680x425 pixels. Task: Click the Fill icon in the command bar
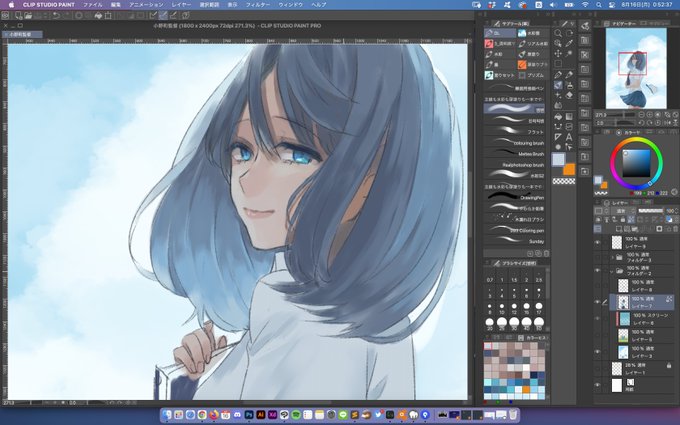[x=98, y=16]
